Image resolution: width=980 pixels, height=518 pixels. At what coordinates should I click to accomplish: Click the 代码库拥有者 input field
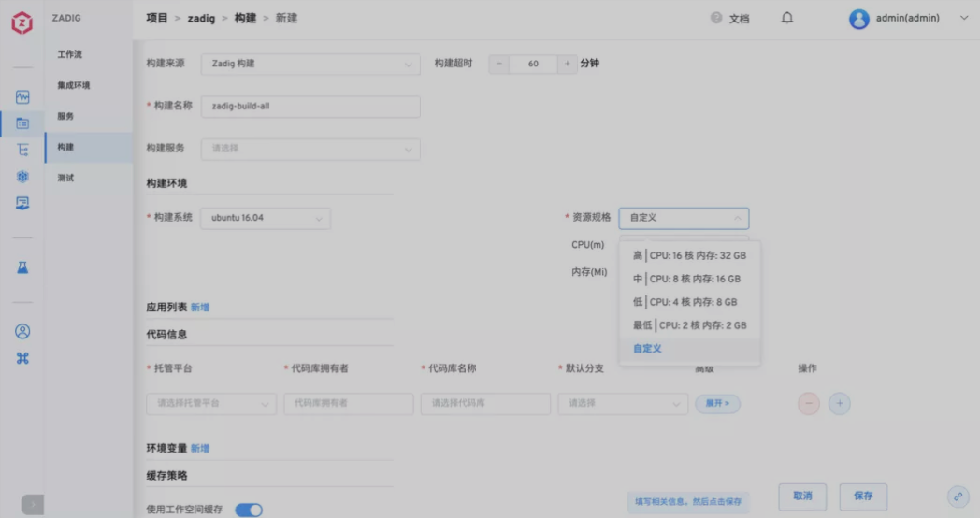pos(349,404)
